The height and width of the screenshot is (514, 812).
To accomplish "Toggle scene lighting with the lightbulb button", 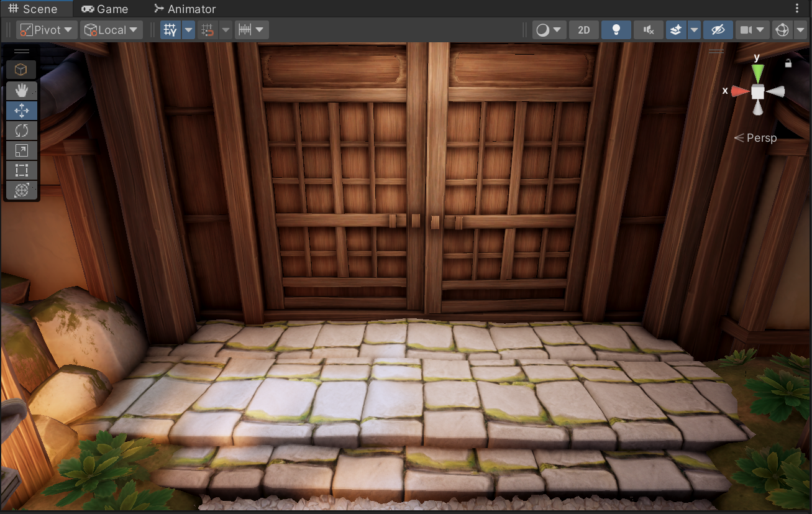I will click(x=616, y=30).
